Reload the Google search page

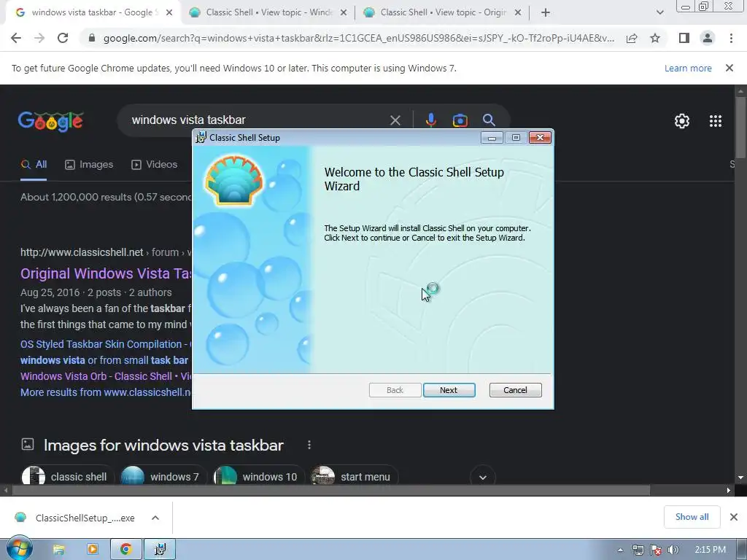[x=63, y=38]
